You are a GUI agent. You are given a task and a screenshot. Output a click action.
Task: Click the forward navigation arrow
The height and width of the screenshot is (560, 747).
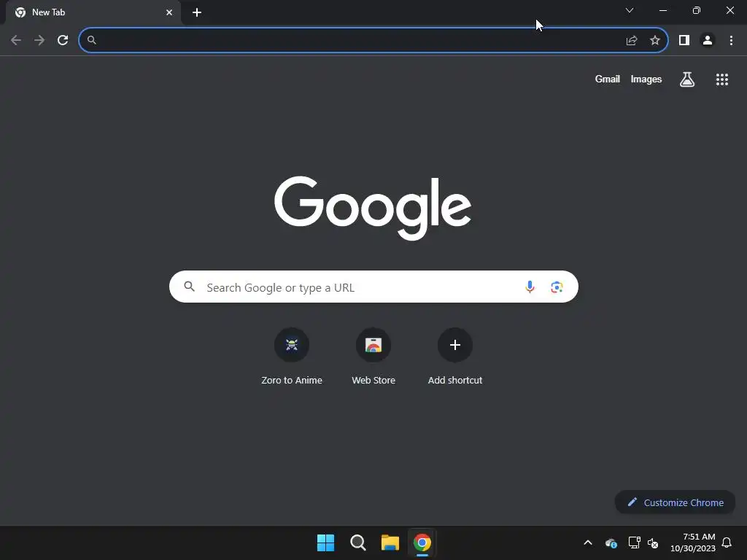point(39,41)
